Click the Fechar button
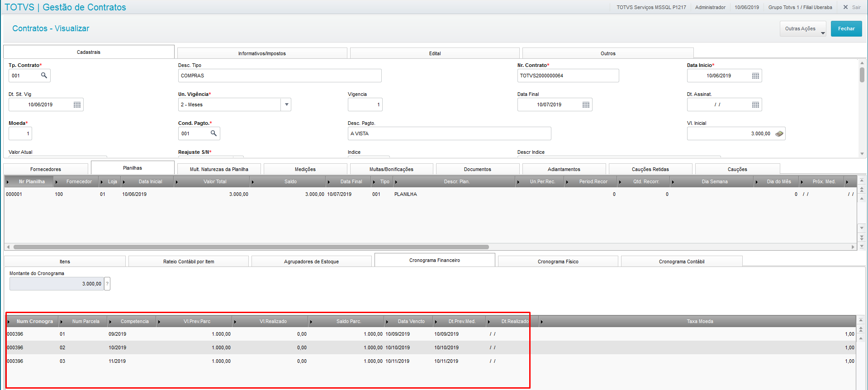The width and height of the screenshot is (868, 390). pos(846,29)
